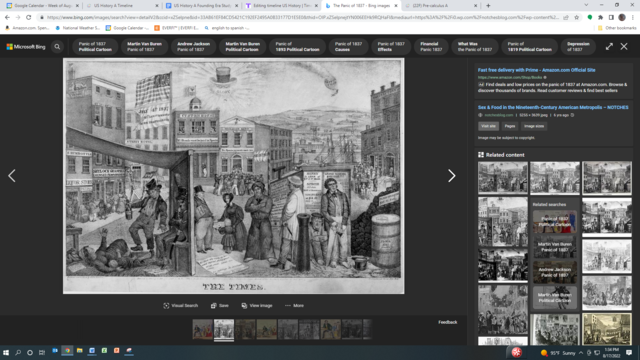Viewport: 640px width, 360px height.
Task: Expand image to full screen view
Action: tap(609, 47)
